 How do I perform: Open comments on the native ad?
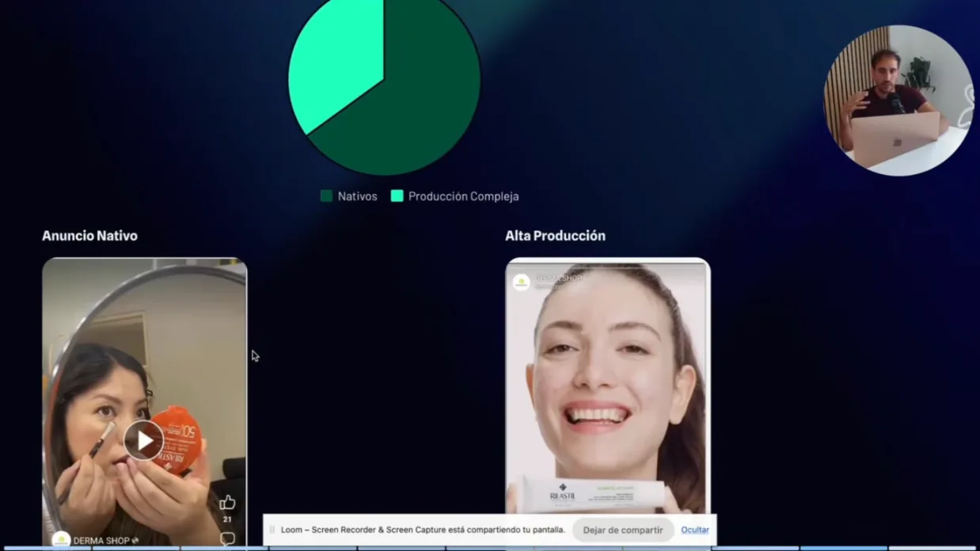[x=227, y=539]
